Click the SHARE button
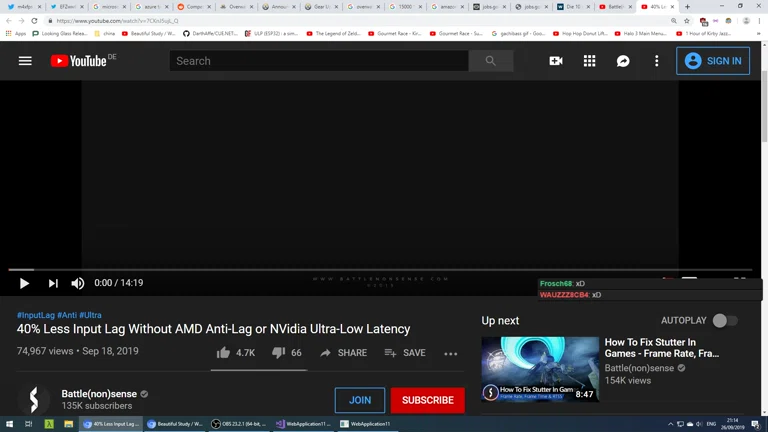Viewport: 768px width, 432px height. 344,353
